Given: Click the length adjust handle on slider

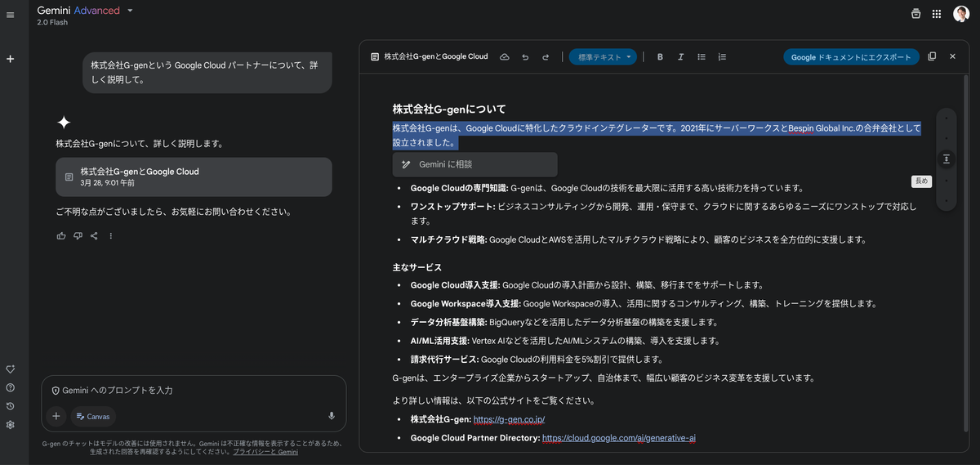Looking at the screenshot, I should (x=947, y=159).
